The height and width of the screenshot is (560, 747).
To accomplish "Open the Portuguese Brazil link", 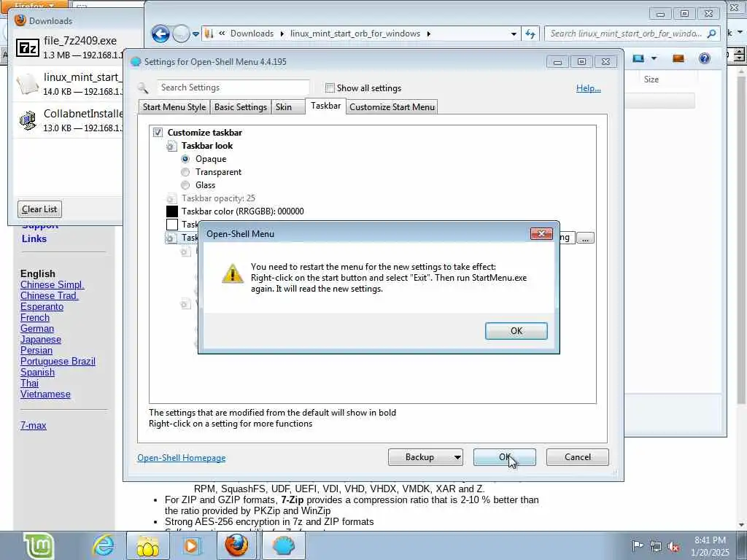I will (x=58, y=362).
